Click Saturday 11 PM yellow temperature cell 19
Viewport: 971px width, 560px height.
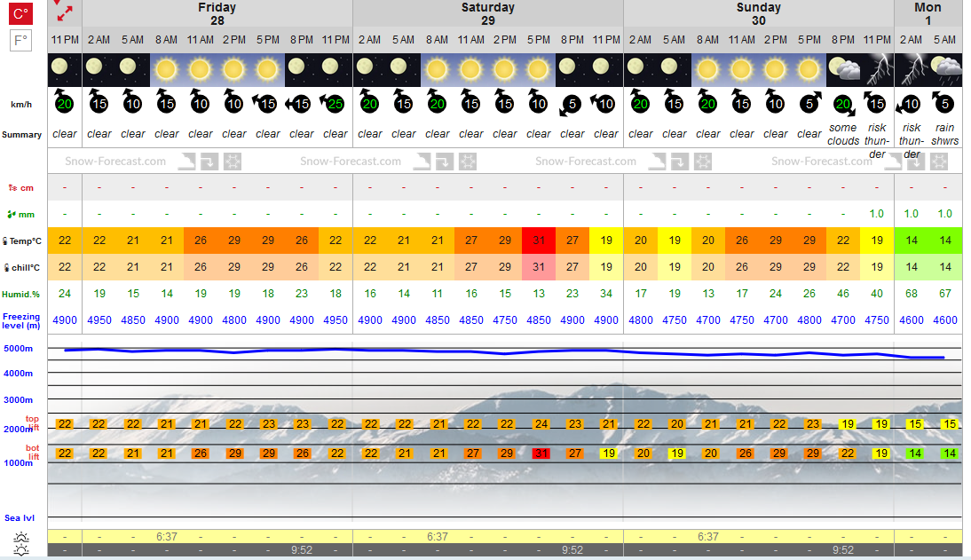[x=606, y=241]
